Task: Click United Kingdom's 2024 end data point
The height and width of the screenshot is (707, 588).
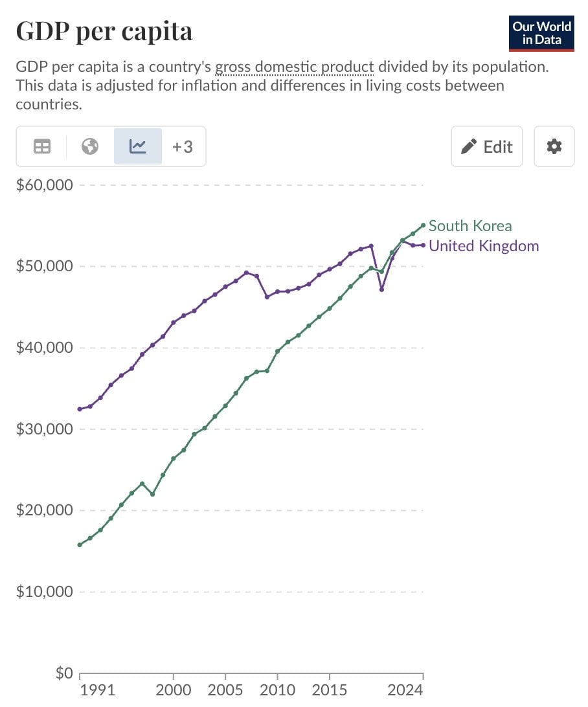Action: click(423, 245)
